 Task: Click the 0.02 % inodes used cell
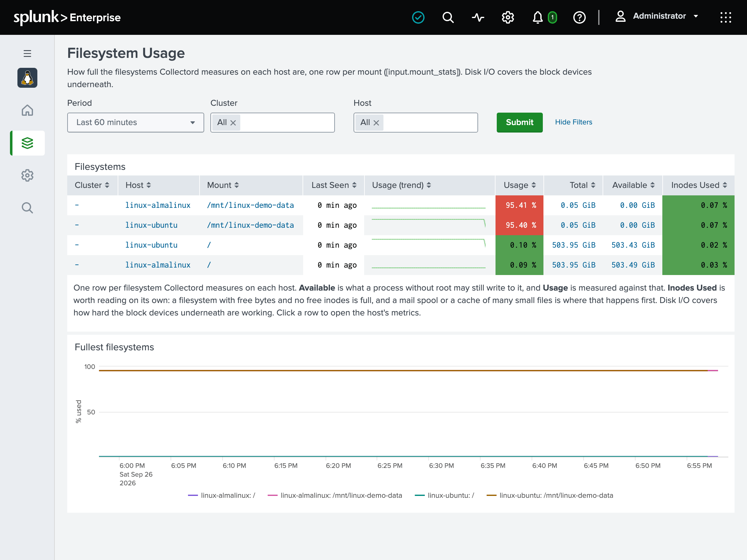click(x=698, y=245)
